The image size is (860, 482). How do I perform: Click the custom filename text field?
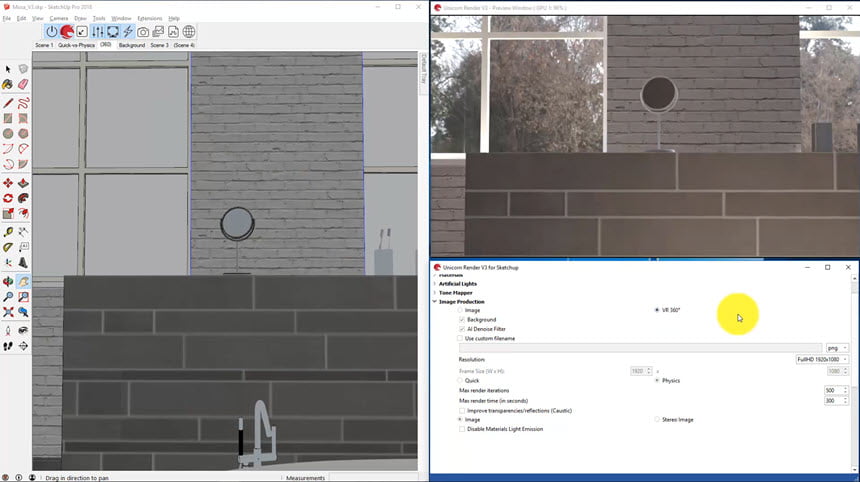point(640,348)
